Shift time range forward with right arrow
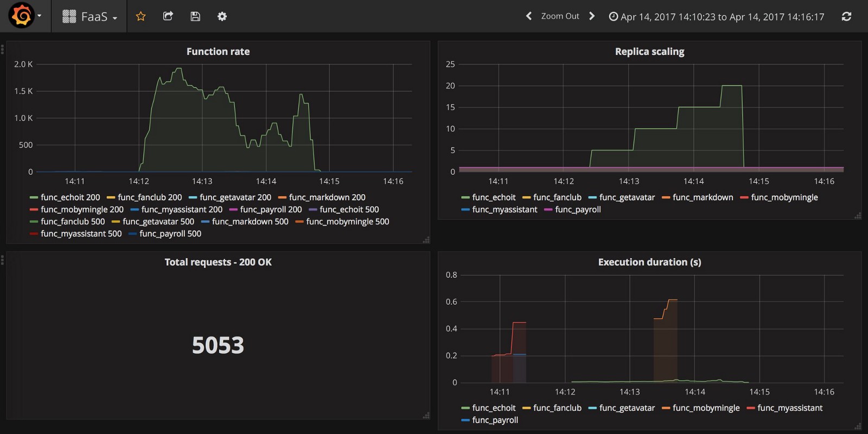Viewport: 868px width, 434px height. tap(592, 16)
